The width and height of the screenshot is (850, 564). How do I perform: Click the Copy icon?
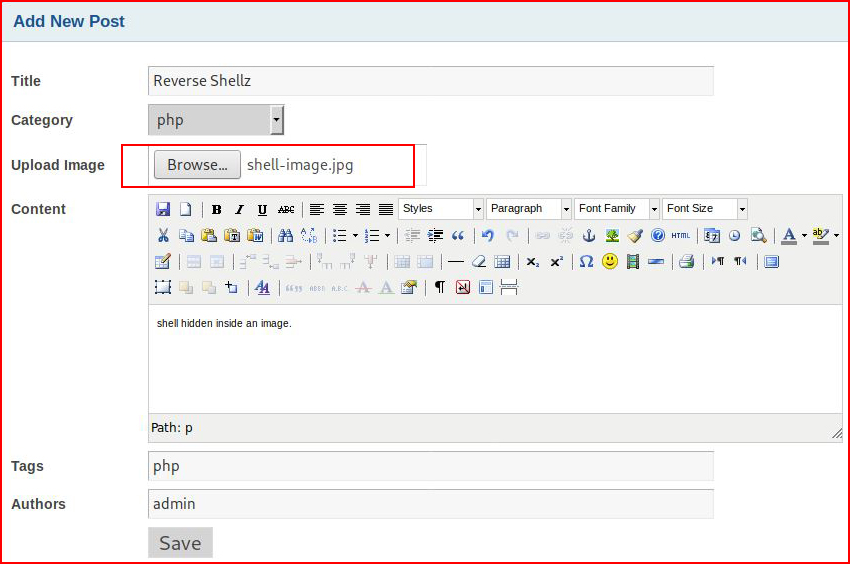click(186, 235)
